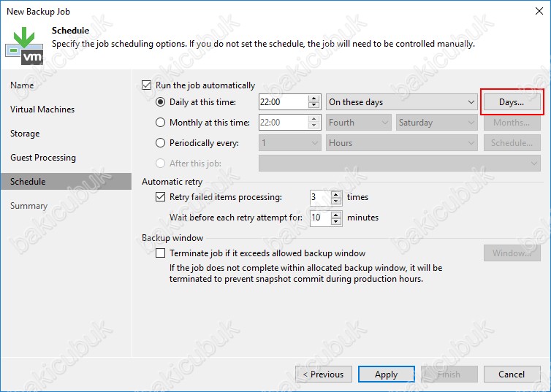Decrease the daily time with down arrow

pos(313,106)
